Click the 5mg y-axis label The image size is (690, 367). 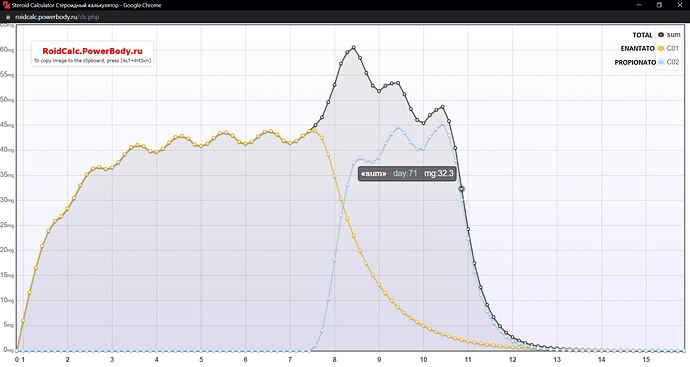click(x=8, y=325)
